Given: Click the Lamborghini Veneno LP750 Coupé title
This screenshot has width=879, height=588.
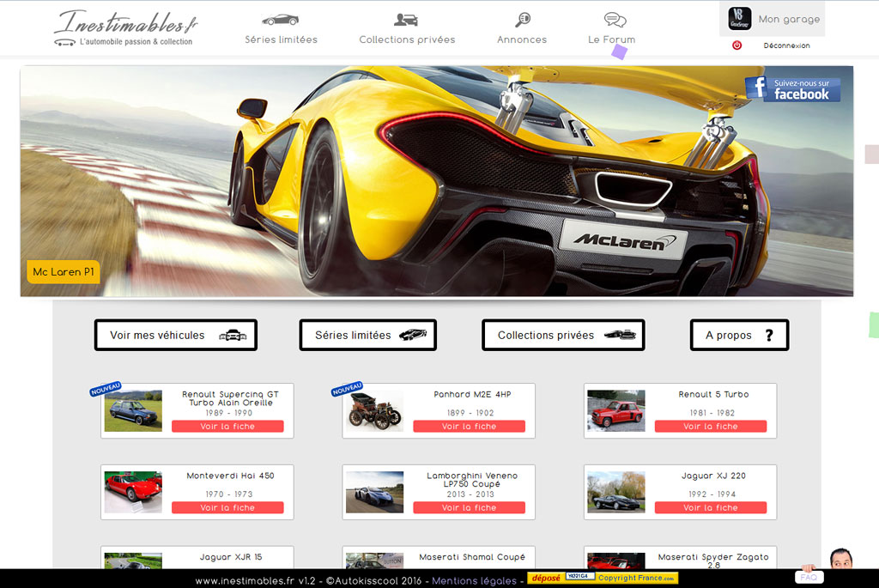Looking at the screenshot, I should pos(472,480).
